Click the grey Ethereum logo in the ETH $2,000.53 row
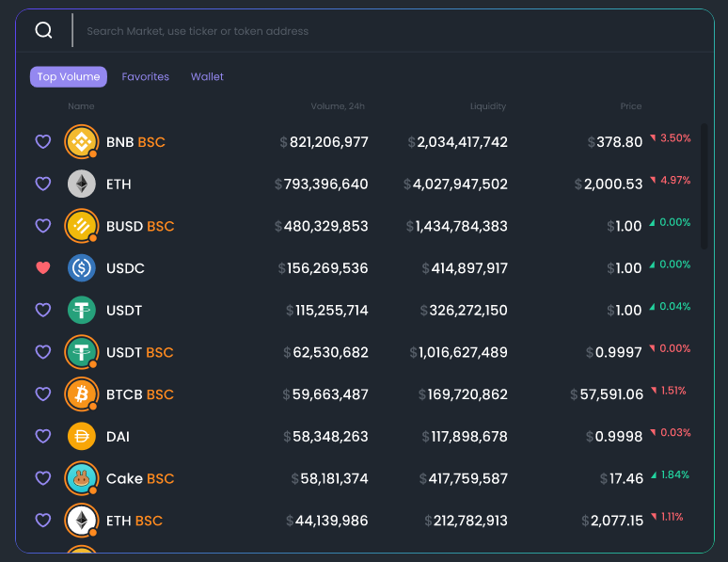Viewport: 728px width, 562px height. (x=82, y=184)
